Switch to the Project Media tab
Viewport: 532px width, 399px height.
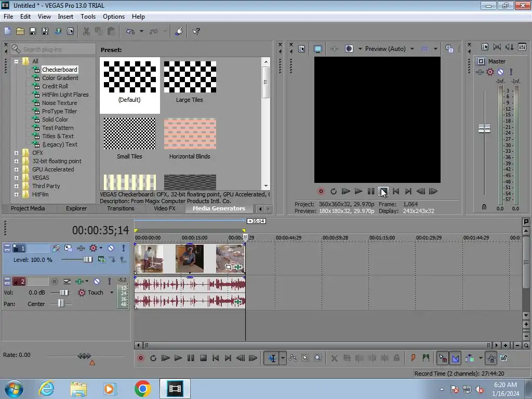click(28, 208)
